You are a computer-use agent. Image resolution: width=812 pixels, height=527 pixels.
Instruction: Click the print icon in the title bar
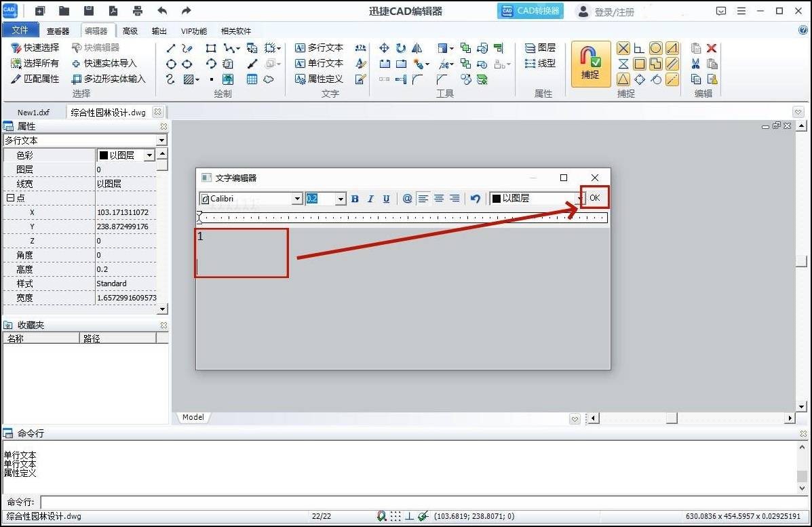[x=137, y=11]
